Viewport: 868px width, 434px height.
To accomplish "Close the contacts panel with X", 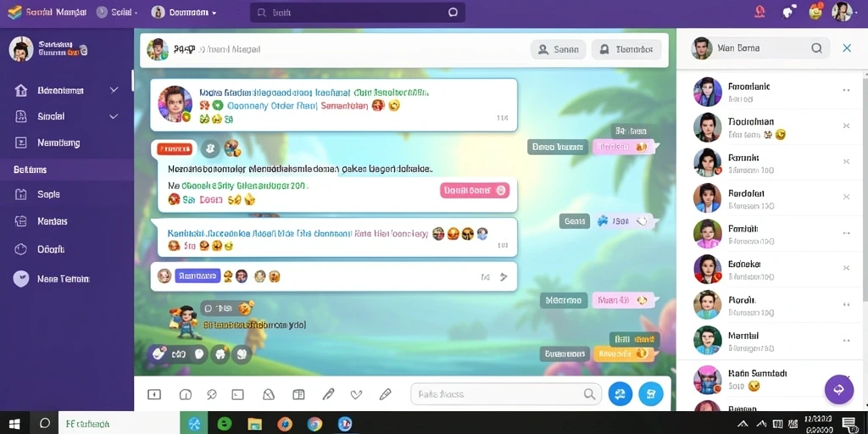I will coord(847,48).
